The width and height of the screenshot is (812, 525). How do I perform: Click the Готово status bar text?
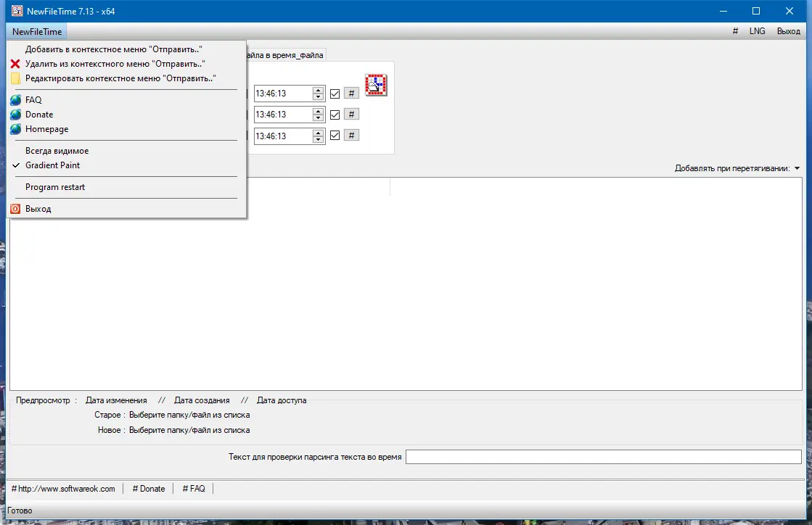[x=20, y=510]
